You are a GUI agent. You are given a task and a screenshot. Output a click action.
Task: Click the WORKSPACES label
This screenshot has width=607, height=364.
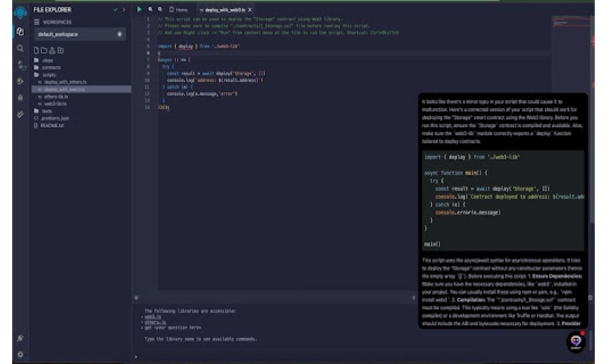tap(57, 22)
